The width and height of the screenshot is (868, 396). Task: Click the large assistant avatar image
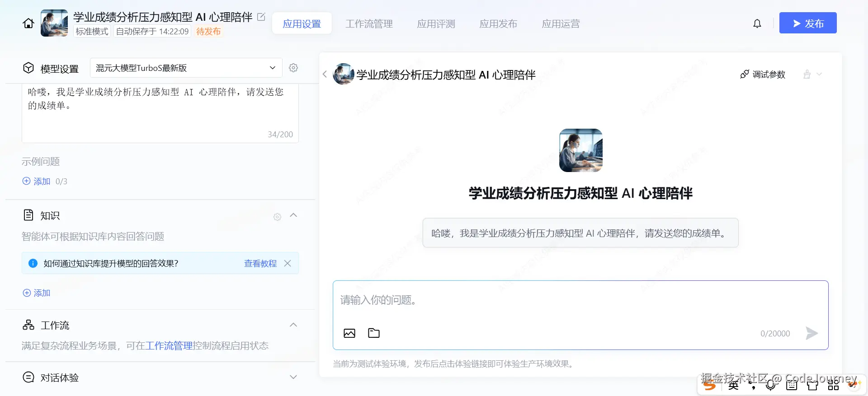point(581,150)
